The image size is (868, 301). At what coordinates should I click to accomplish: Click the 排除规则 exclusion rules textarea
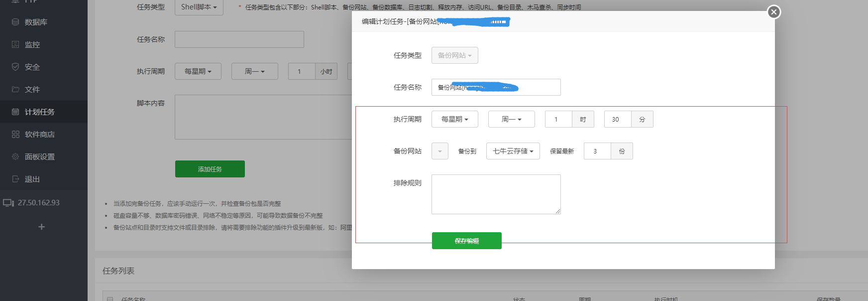[496, 194]
